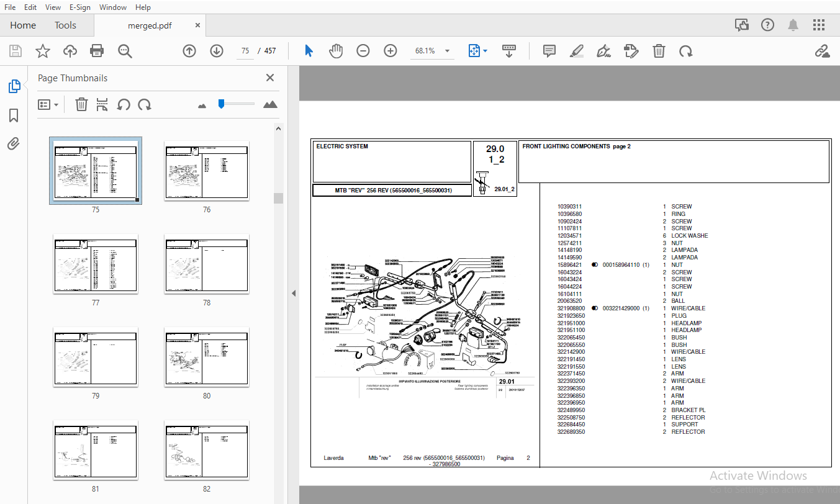
Task: Select page 80 thumbnail
Action: click(x=207, y=356)
